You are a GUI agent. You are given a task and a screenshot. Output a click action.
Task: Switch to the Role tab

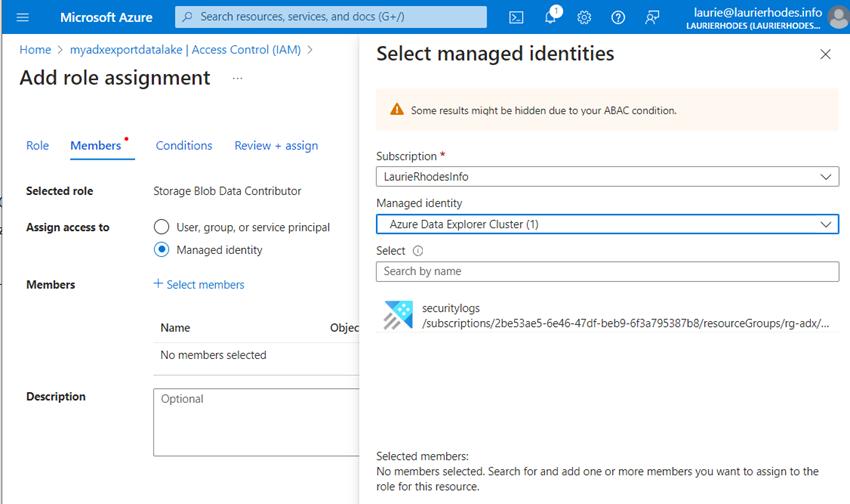(37, 146)
